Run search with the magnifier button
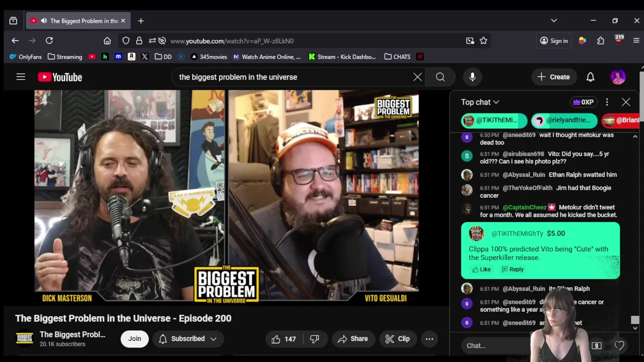Viewport: 644px width, 362px height. (x=440, y=77)
